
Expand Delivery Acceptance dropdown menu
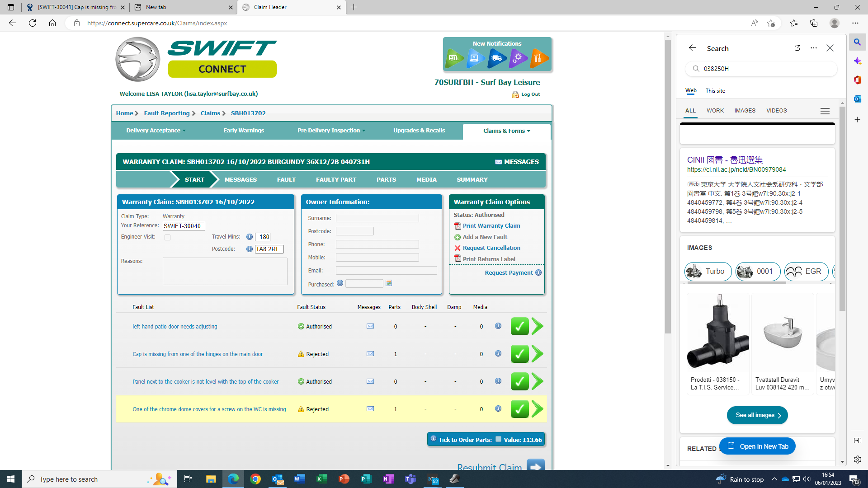coord(156,131)
